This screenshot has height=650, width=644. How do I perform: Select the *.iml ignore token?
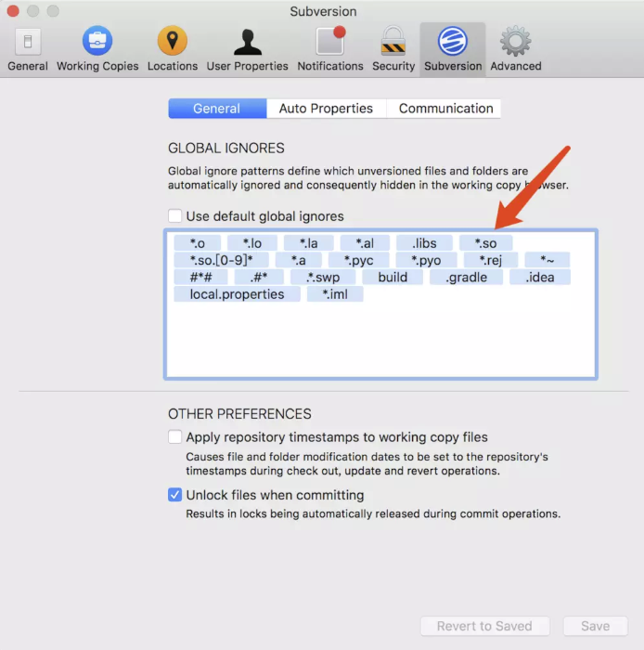coord(335,294)
